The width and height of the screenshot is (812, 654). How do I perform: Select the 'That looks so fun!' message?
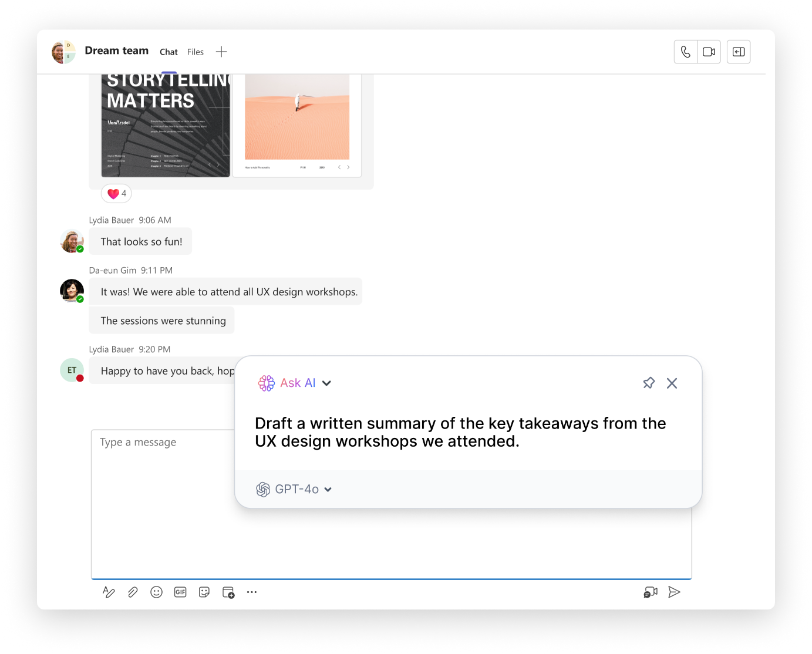tap(141, 241)
